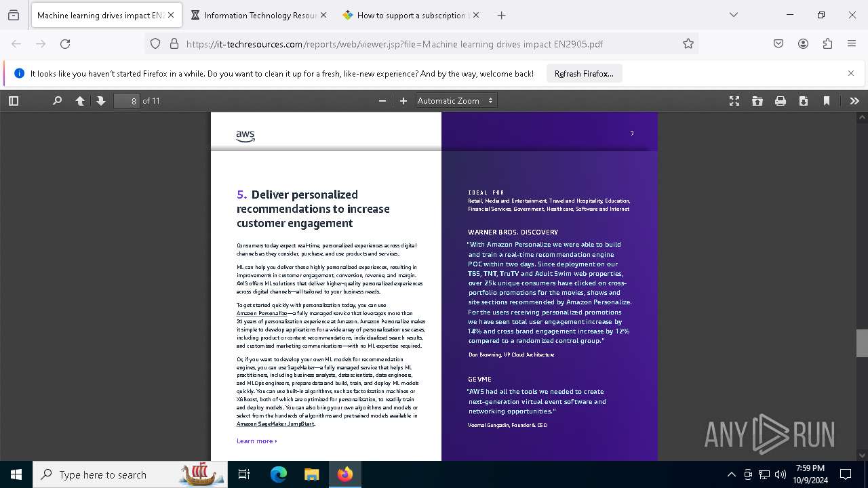This screenshot has height=488, width=868.
Task: Close the Information Technology Resources tab
Action: pos(323,15)
